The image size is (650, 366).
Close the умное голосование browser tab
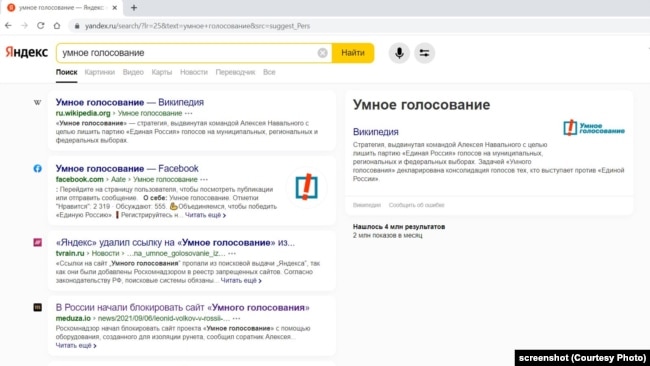click(x=115, y=7)
